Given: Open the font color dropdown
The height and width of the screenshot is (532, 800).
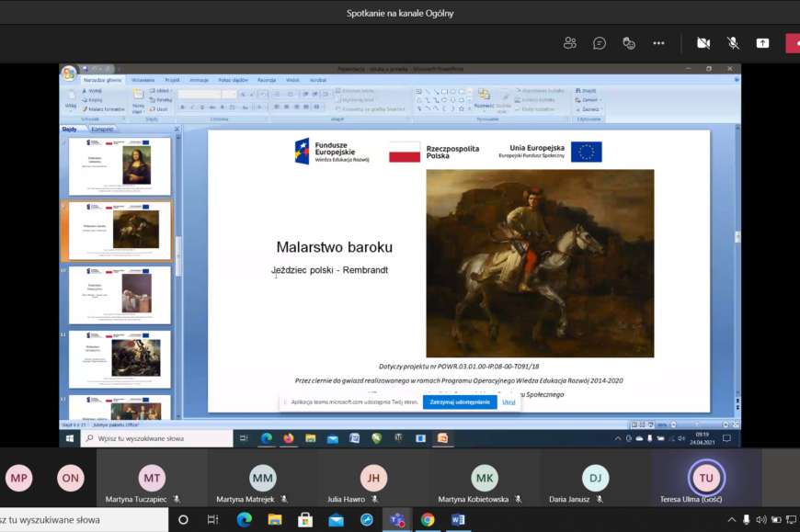Looking at the screenshot, I should point(259,108).
